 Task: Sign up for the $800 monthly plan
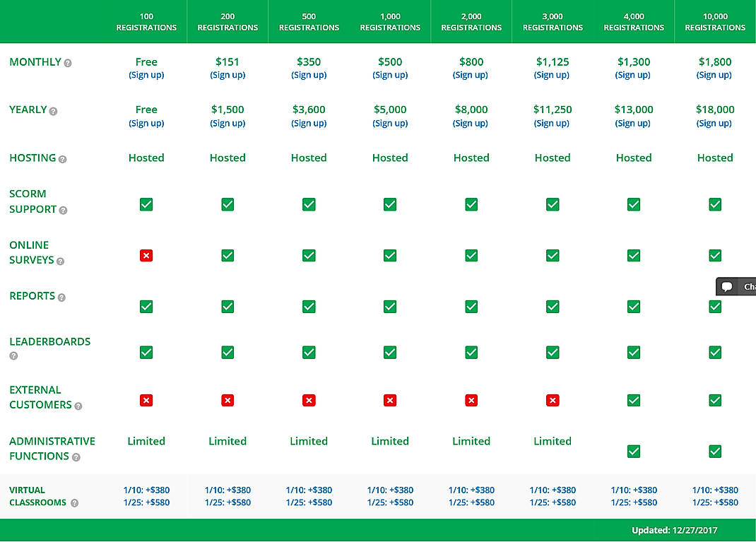tap(471, 75)
